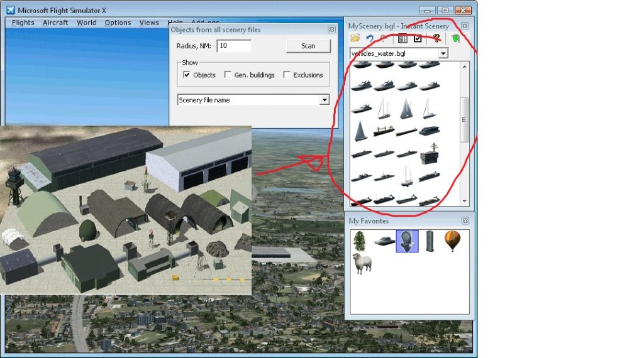Open the Flights menu
The height and width of the screenshot is (358, 644).
[23, 23]
